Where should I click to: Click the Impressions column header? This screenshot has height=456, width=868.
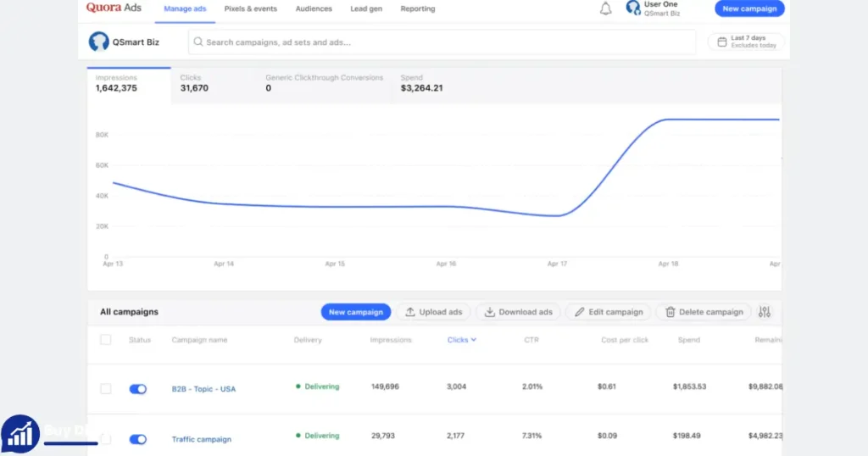click(391, 340)
